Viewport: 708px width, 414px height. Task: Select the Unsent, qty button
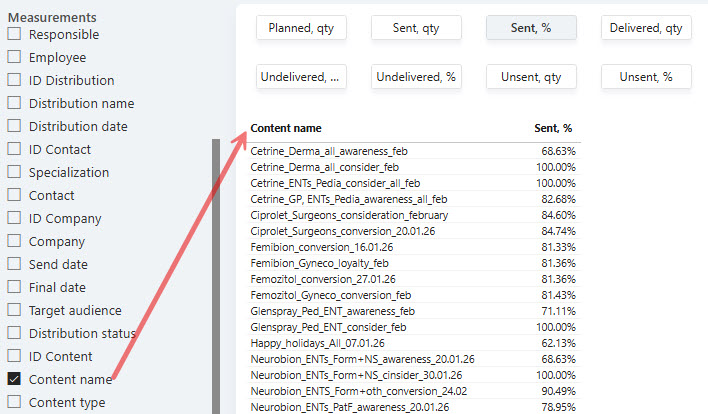pos(531,77)
